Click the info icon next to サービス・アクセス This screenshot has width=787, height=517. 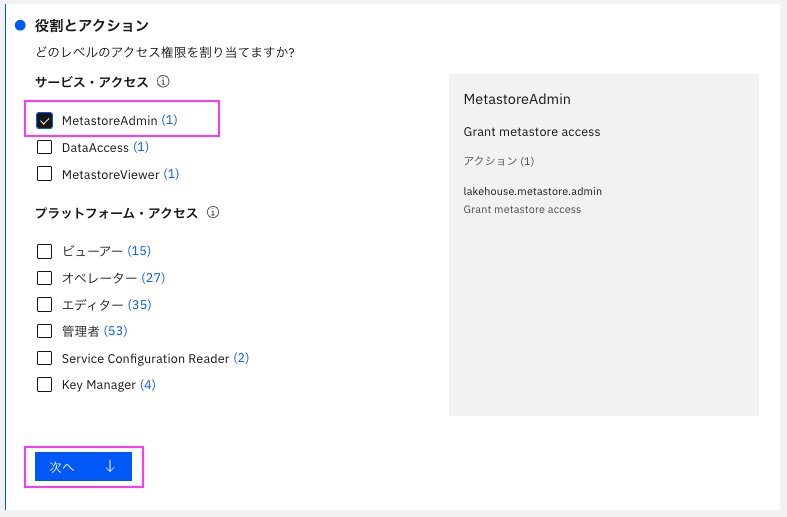coord(163,81)
